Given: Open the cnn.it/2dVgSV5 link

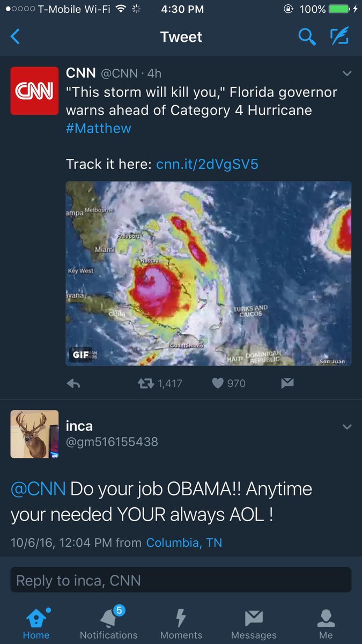Looking at the screenshot, I should 207,164.
